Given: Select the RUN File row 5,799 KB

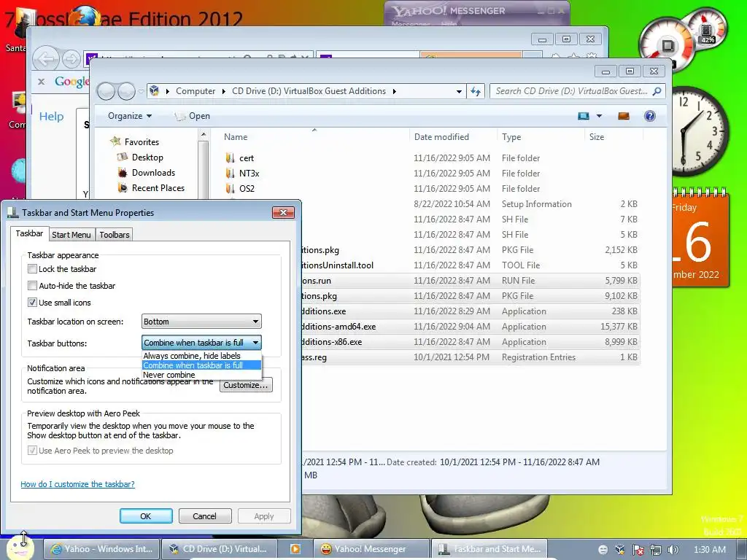Looking at the screenshot, I should [471, 281].
